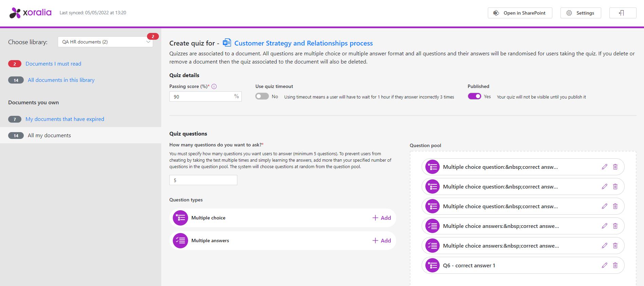Delete the second Multiple choice question
Viewport: 644px width, 286px height.
(615, 186)
